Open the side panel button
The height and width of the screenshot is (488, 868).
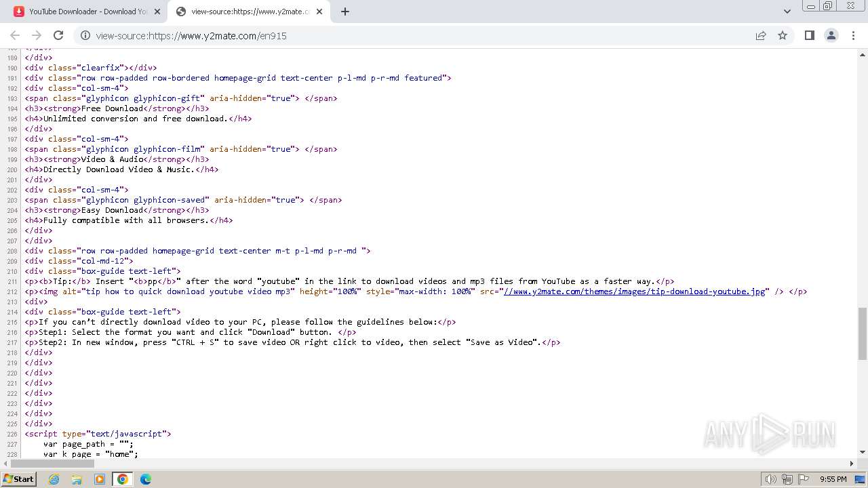point(809,35)
